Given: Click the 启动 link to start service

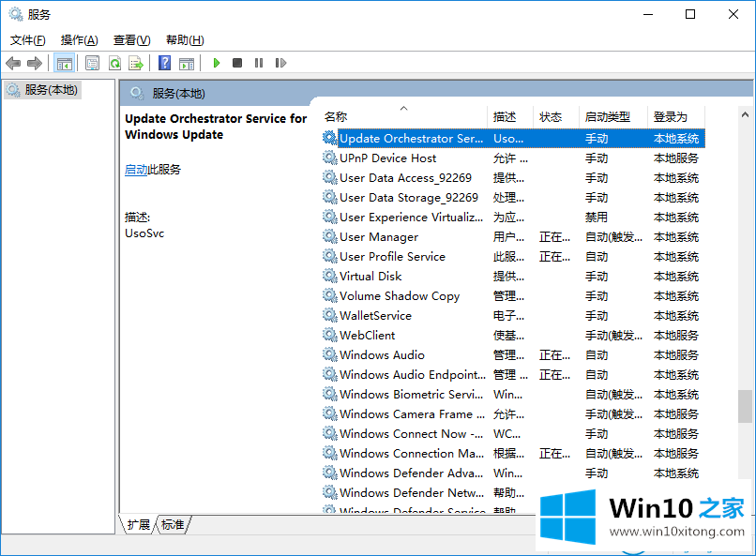Looking at the screenshot, I should (x=136, y=170).
